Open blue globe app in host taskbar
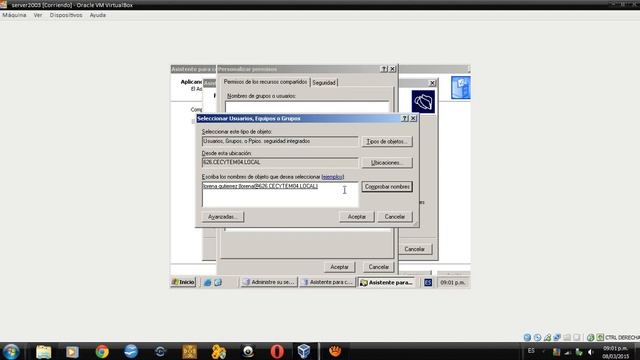 pos(131,351)
